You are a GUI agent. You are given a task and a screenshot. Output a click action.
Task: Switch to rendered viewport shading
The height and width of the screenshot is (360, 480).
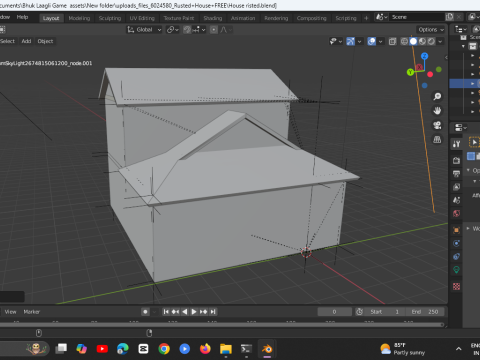click(431, 41)
